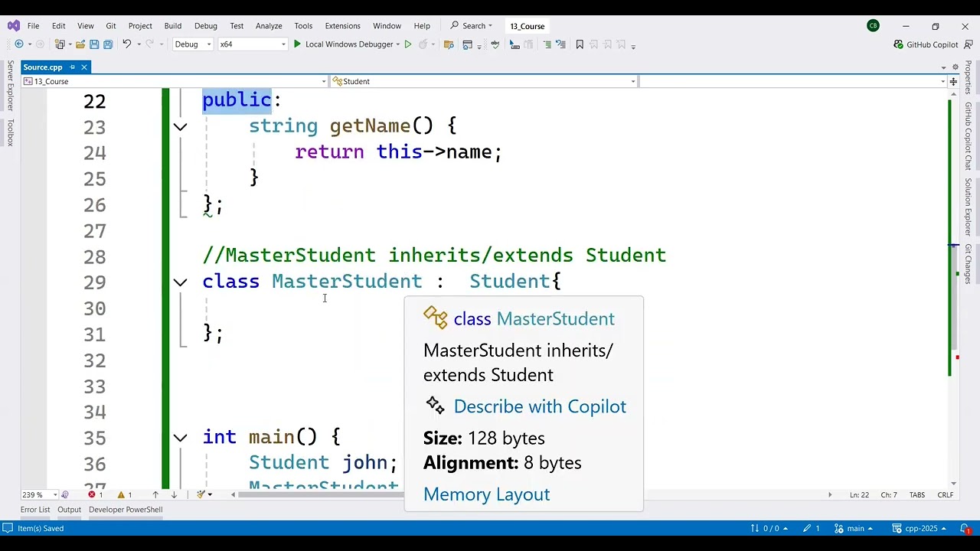Open the Solution Explorer side panel
This screenshot has height=551, width=980.
click(969, 207)
